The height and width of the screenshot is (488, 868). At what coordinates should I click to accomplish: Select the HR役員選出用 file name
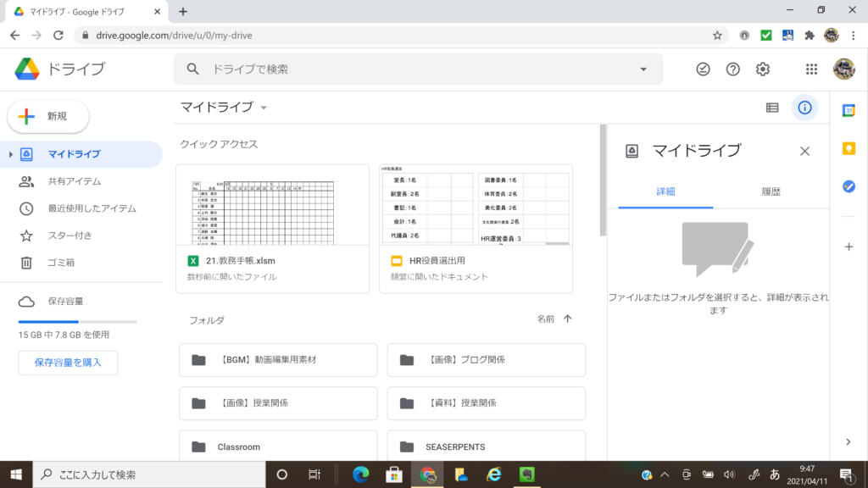pyautogui.click(x=437, y=261)
